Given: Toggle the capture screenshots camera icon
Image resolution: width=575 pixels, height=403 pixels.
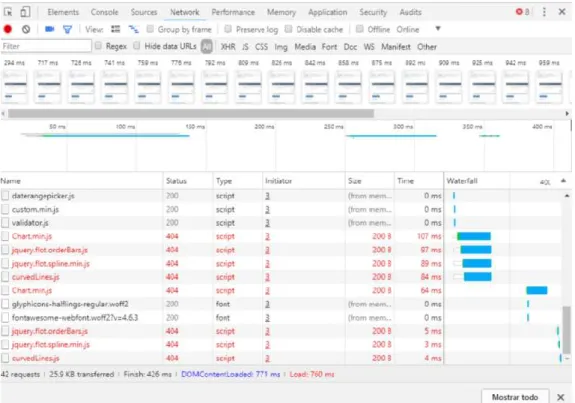Looking at the screenshot, I should [50, 29].
